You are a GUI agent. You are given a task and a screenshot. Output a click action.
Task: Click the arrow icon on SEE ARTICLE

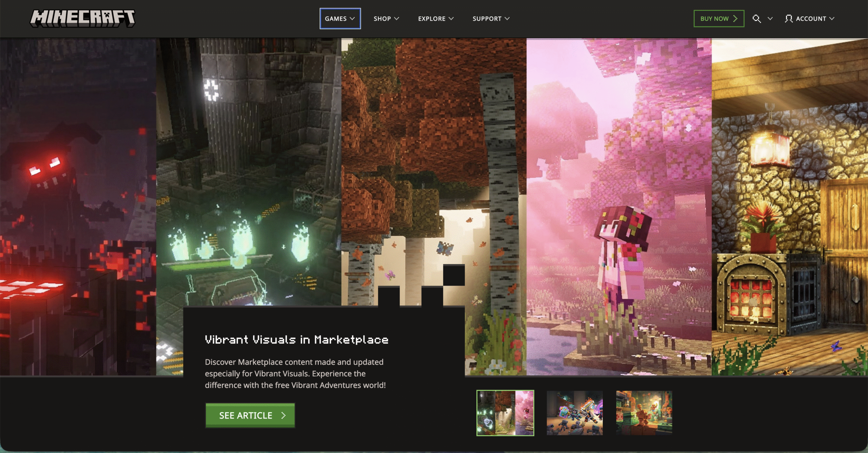coord(283,415)
